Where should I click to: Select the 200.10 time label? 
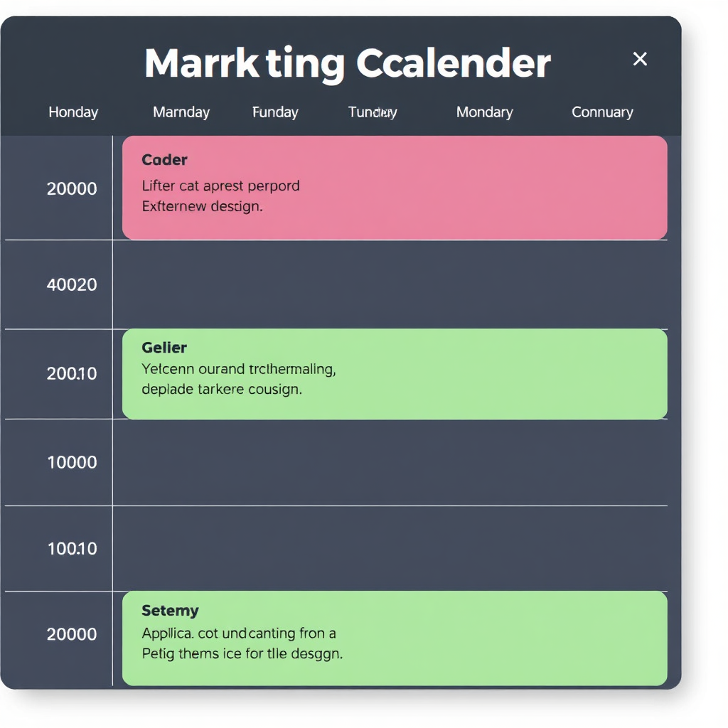point(72,374)
